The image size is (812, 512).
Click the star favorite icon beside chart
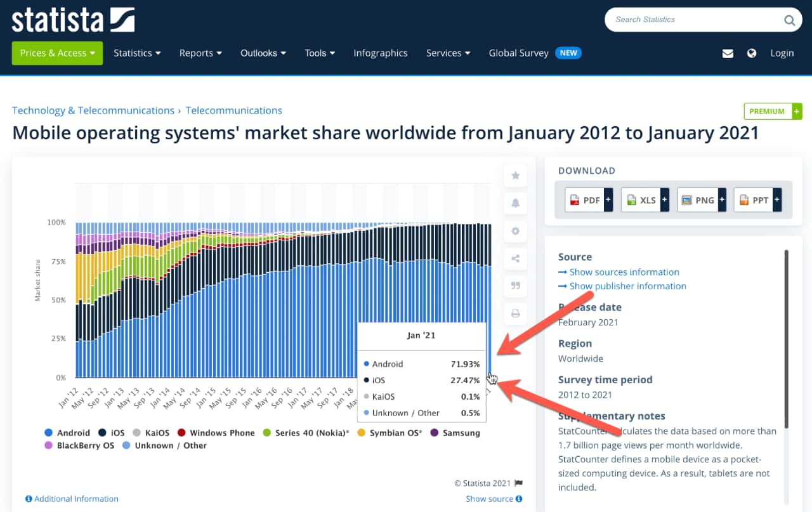coord(515,176)
